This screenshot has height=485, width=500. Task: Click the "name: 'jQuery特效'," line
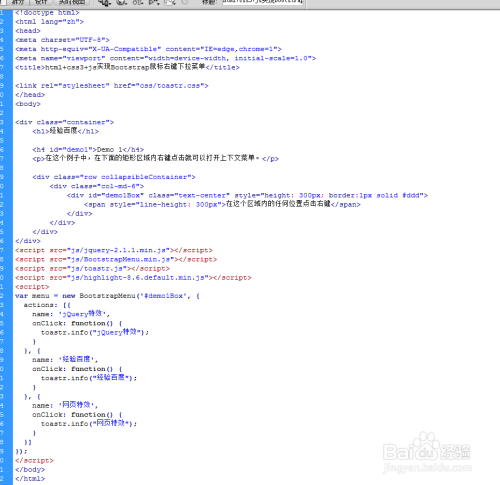pyautogui.click(x=71, y=314)
